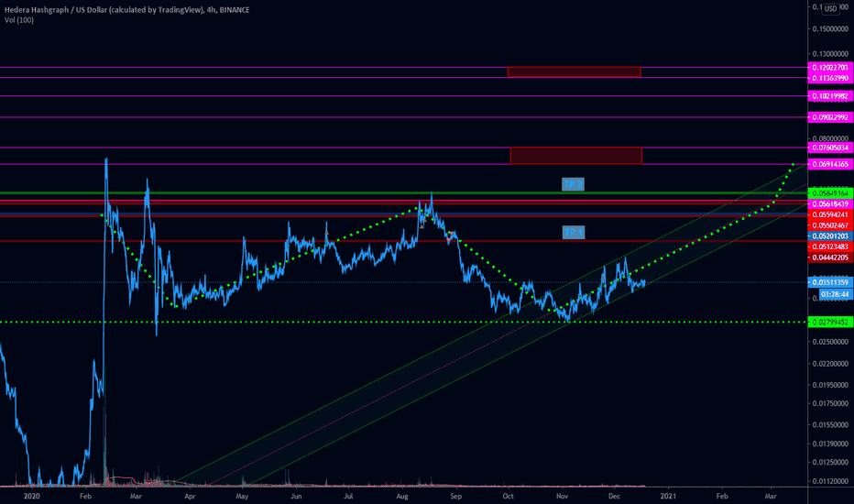Click the Oct label on time axis
854x504 pixels.
pos(508,496)
